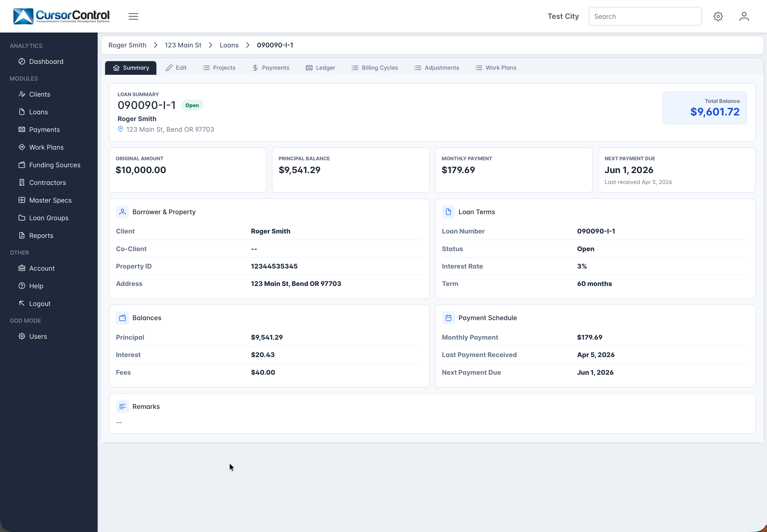The width and height of the screenshot is (767, 532).
Task: Click the Loan Terms document icon
Action: point(448,212)
